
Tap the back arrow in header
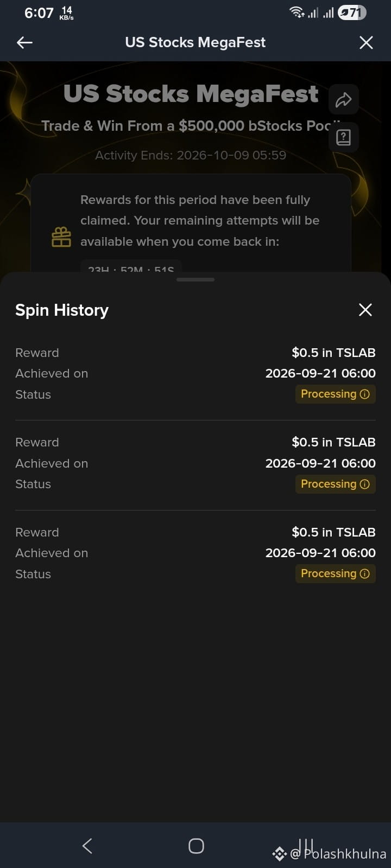point(25,42)
